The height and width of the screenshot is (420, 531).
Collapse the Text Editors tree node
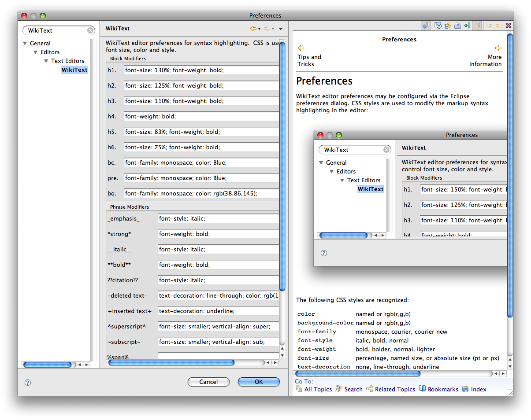click(x=46, y=61)
